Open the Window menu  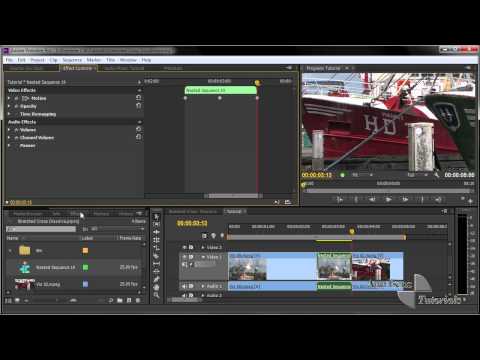[128, 60]
